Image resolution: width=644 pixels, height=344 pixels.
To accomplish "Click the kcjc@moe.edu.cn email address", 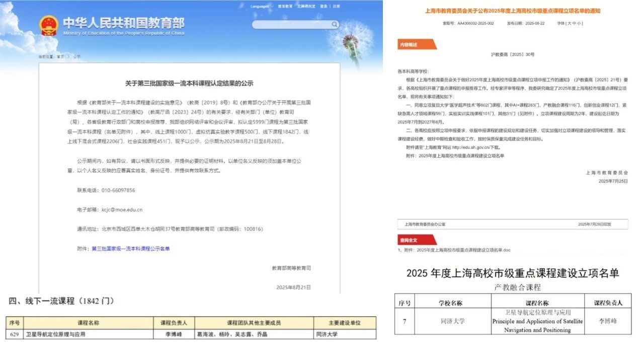I will click(122, 210).
